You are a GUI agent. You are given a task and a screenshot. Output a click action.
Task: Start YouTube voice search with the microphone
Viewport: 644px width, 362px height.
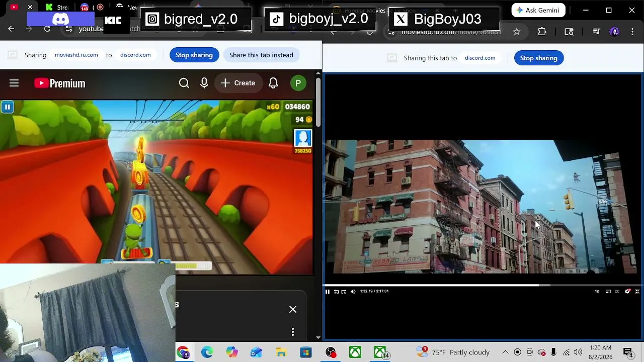tap(204, 83)
